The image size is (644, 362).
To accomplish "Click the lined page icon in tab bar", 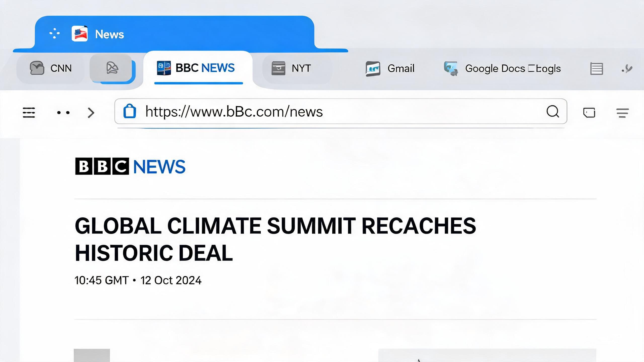I will tap(596, 69).
